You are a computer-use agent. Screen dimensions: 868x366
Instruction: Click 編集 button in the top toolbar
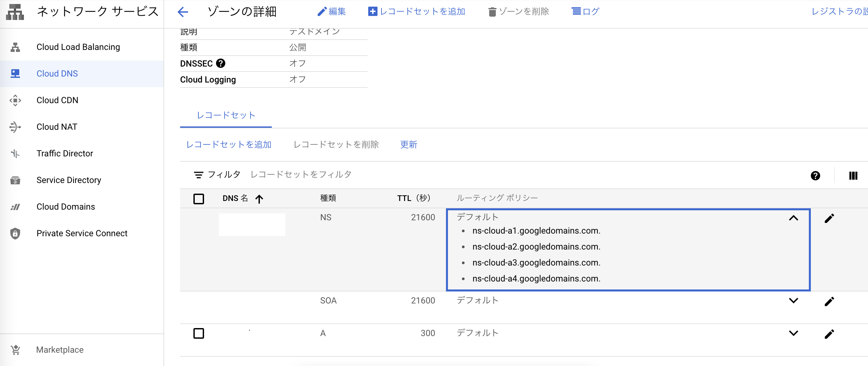(332, 12)
